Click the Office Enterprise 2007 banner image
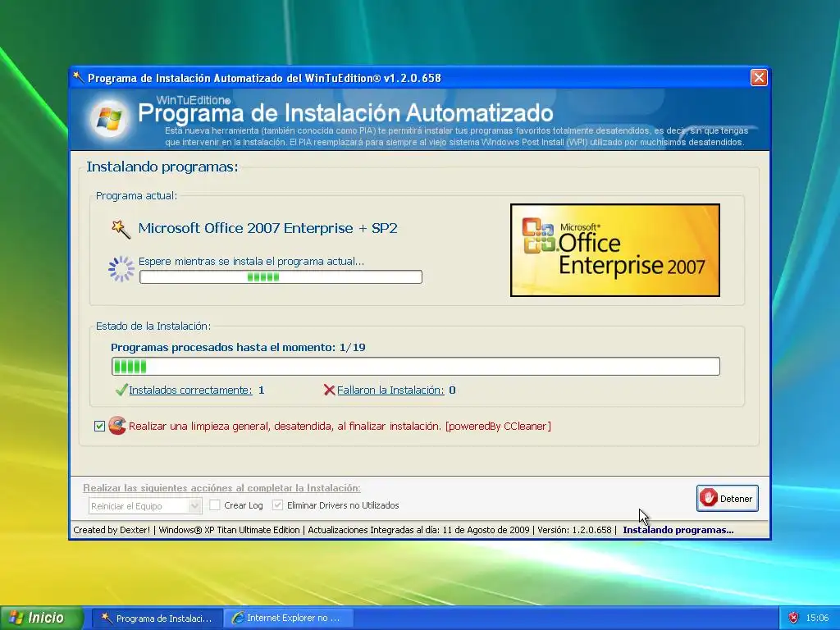 point(615,250)
